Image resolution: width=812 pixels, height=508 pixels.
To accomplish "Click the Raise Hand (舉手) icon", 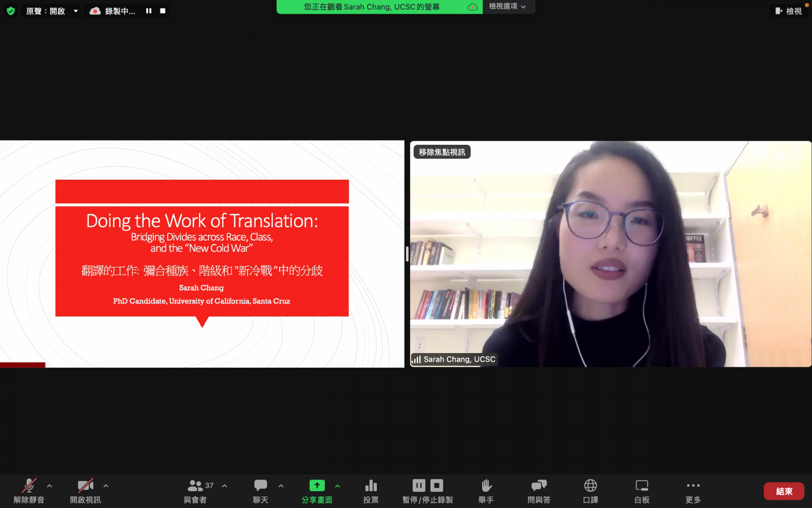I will pyautogui.click(x=486, y=486).
